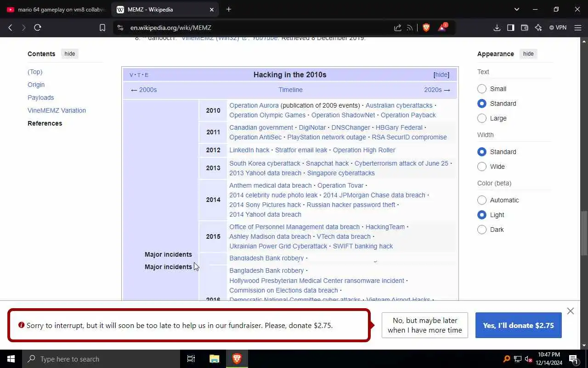588x368 pixels.
Task: Choose Dark color mode
Action: (x=482, y=230)
